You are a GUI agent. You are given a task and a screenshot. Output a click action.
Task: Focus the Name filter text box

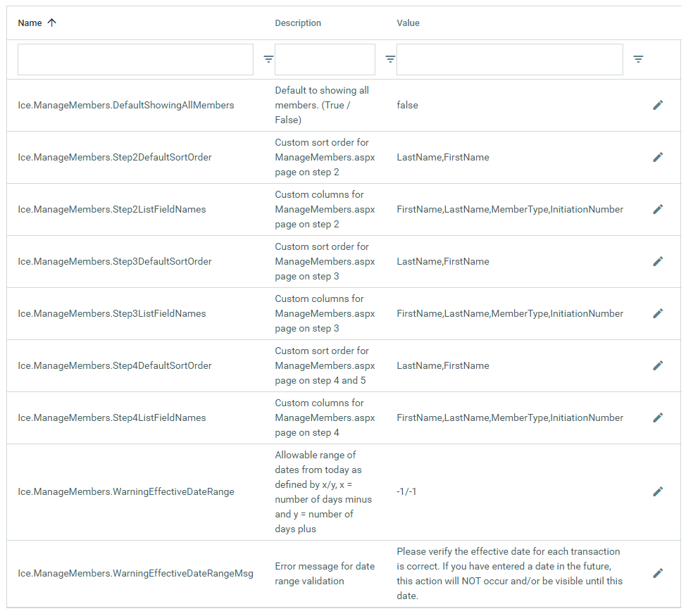(135, 60)
